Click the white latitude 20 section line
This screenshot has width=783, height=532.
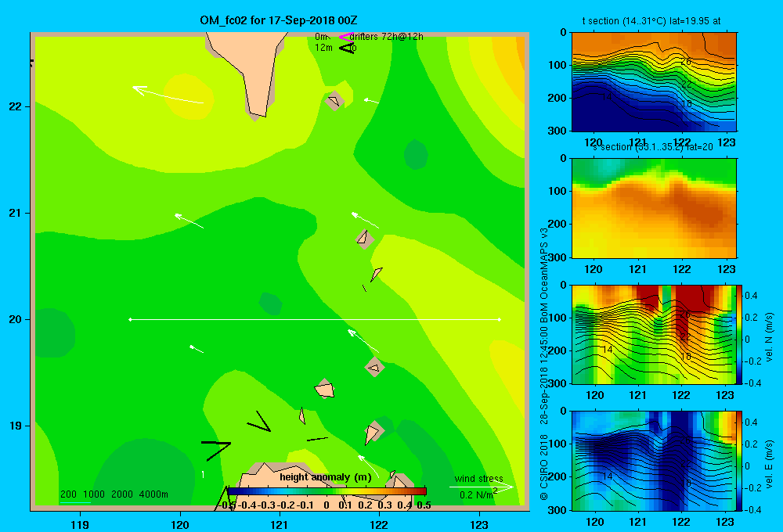coord(315,319)
